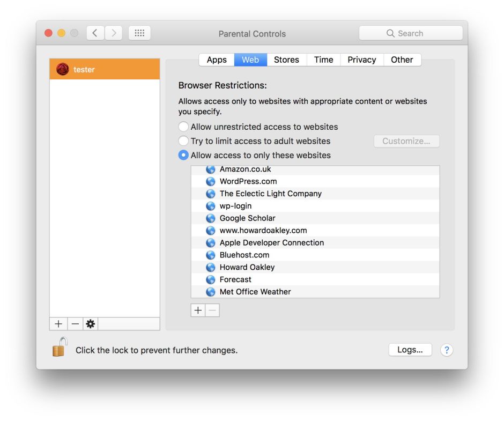Viewport: 504px width, 421px height.
Task: Open the gear action menu in sidebar
Action: [x=91, y=324]
